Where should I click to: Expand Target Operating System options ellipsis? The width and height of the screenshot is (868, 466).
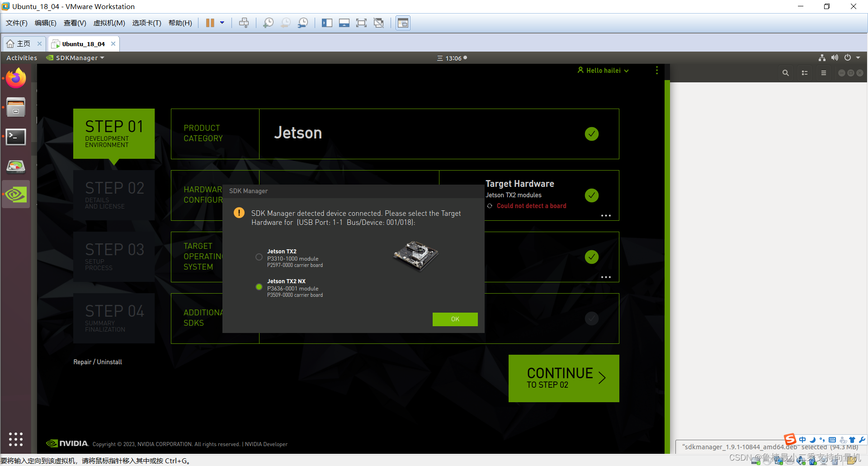pos(606,277)
